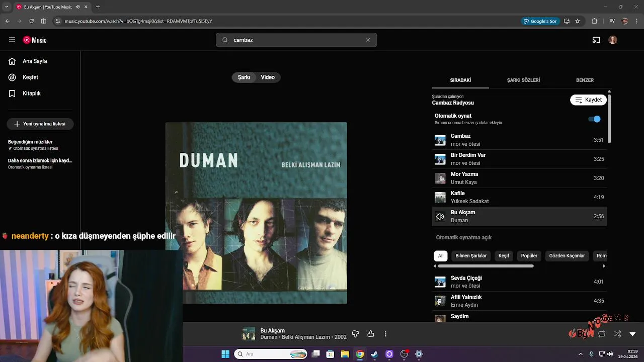
Task: Select the All filter chip
Action: 440,256
